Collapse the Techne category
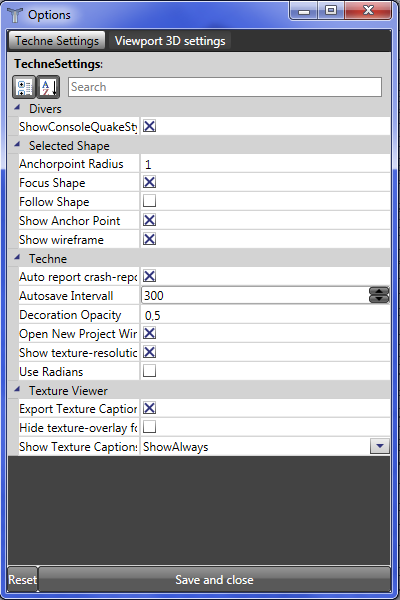The image size is (400, 600). 17,258
